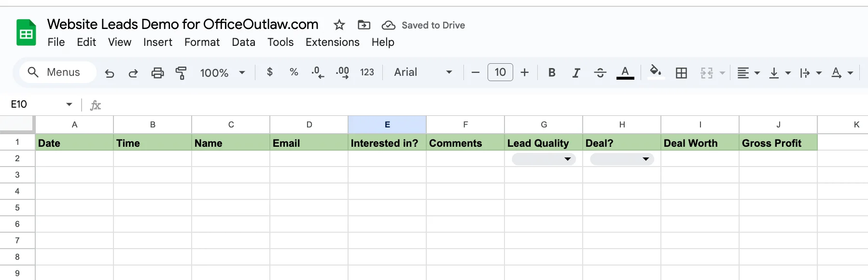Screen dimensions: 868x280
Task: Open vertical align options
Action: tap(779, 73)
